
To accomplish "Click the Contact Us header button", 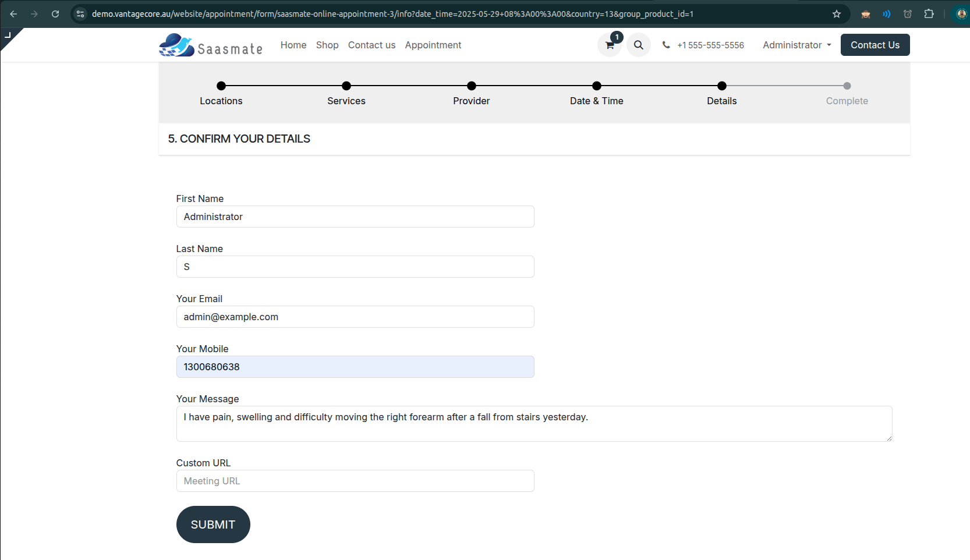I will coord(875,45).
